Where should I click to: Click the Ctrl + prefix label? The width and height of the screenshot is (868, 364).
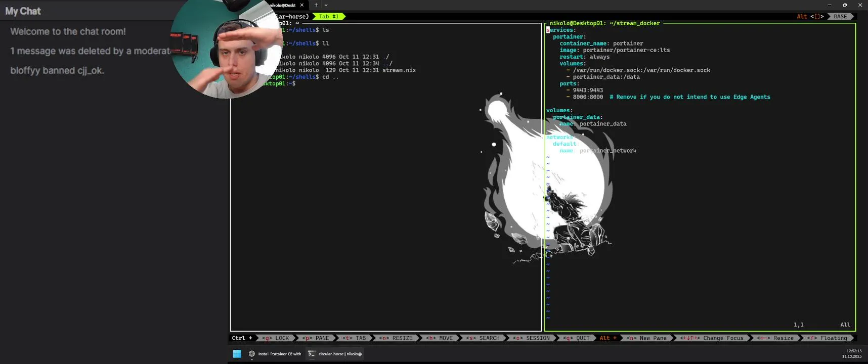click(242, 338)
